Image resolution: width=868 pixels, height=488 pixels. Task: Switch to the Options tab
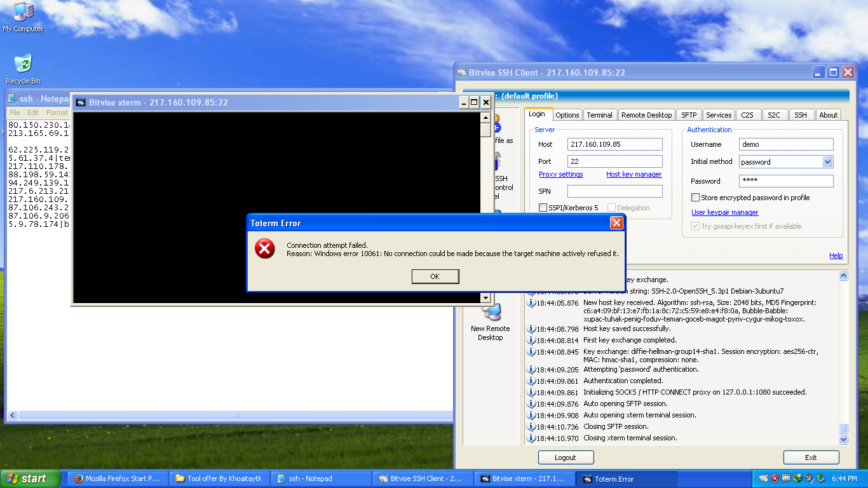[x=567, y=115]
